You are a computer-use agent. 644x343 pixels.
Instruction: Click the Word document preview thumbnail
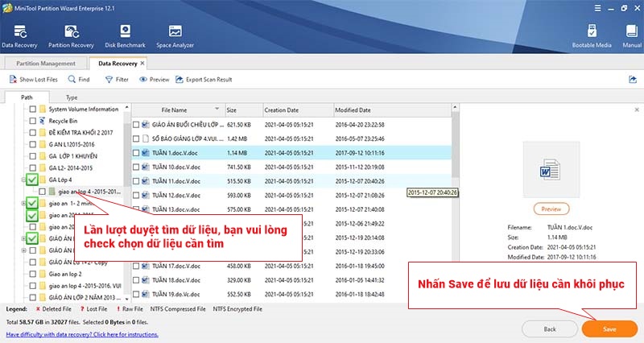click(x=551, y=169)
